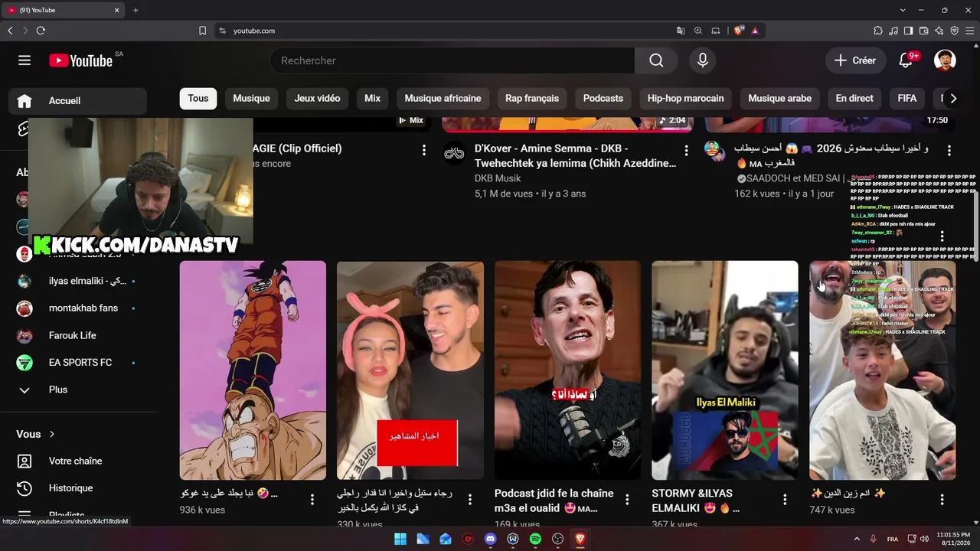Open Votre chaîne in the sidebar
This screenshot has height=551, width=980.
77,461
